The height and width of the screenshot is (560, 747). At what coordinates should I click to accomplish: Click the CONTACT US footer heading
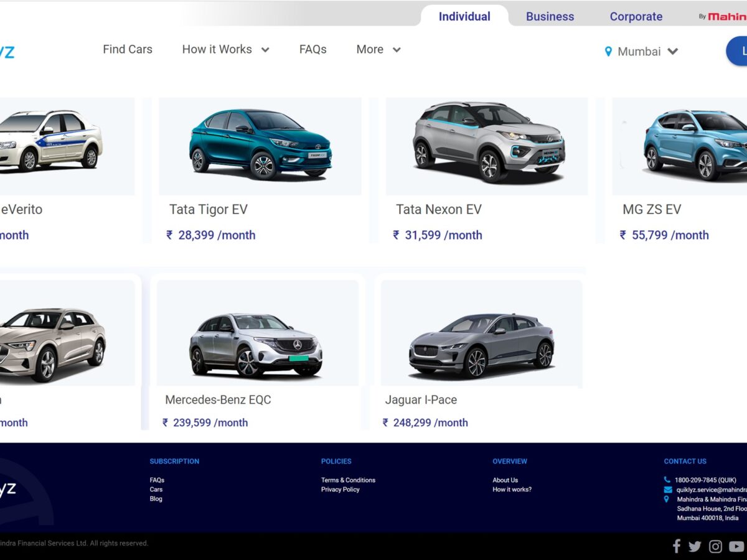[685, 462]
